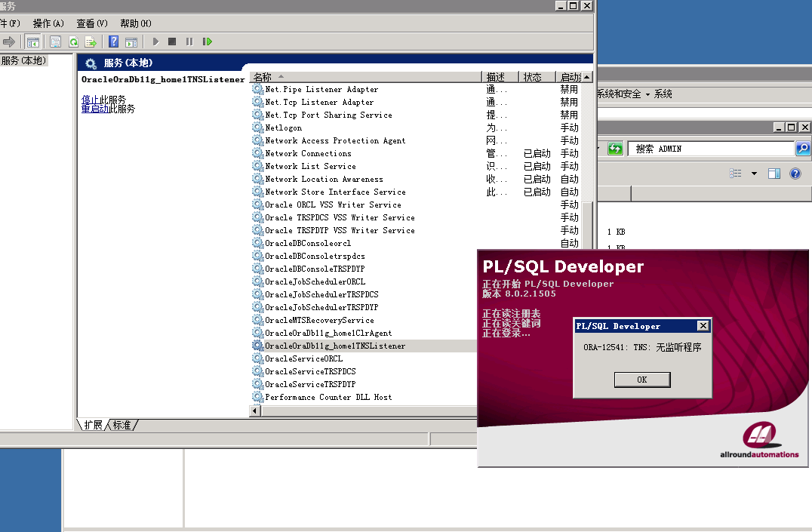
Task: Click the Restart Service toolbar icon
Action: [x=208, y=42]
